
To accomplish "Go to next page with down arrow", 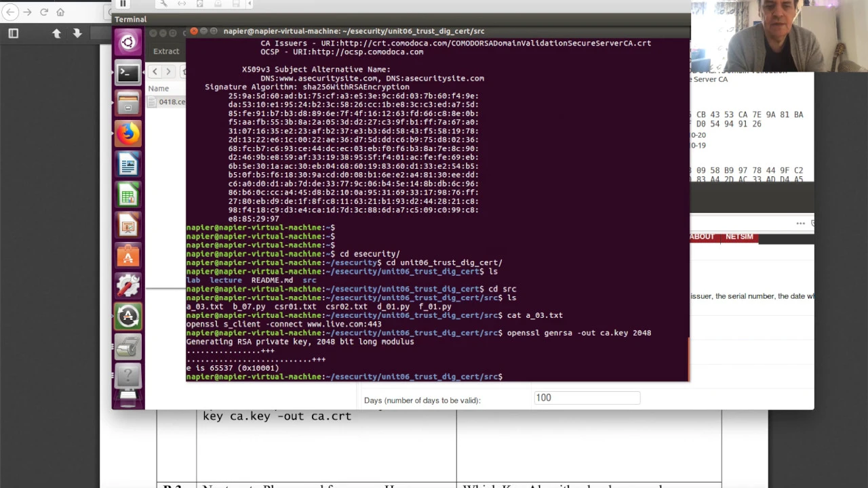I will coord(77,33).
